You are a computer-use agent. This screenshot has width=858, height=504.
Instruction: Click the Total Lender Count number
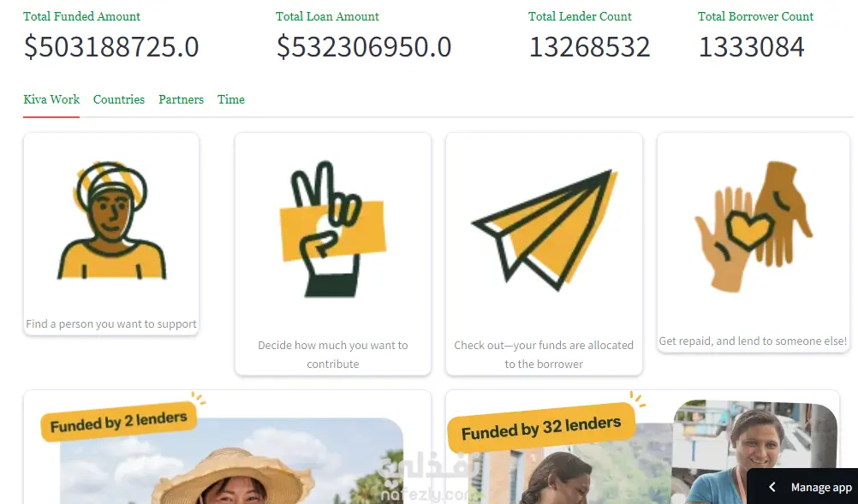click(x=589, y=46)
